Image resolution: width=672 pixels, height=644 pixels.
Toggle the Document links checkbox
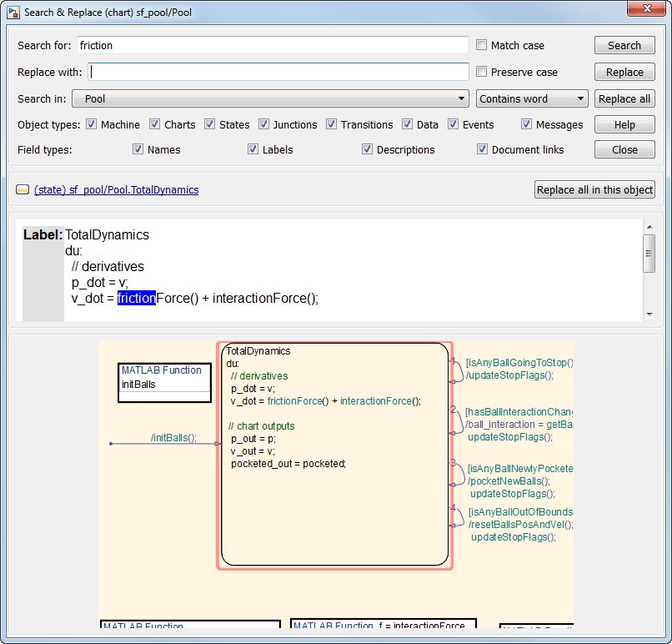point(482,149)
